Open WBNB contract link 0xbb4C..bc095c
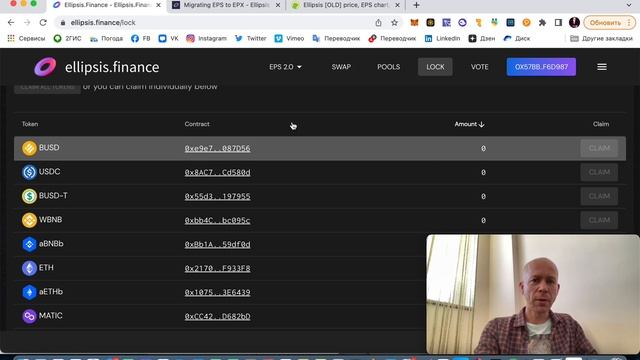The width and height of the screenshot is (640, 360). [217, 220]
